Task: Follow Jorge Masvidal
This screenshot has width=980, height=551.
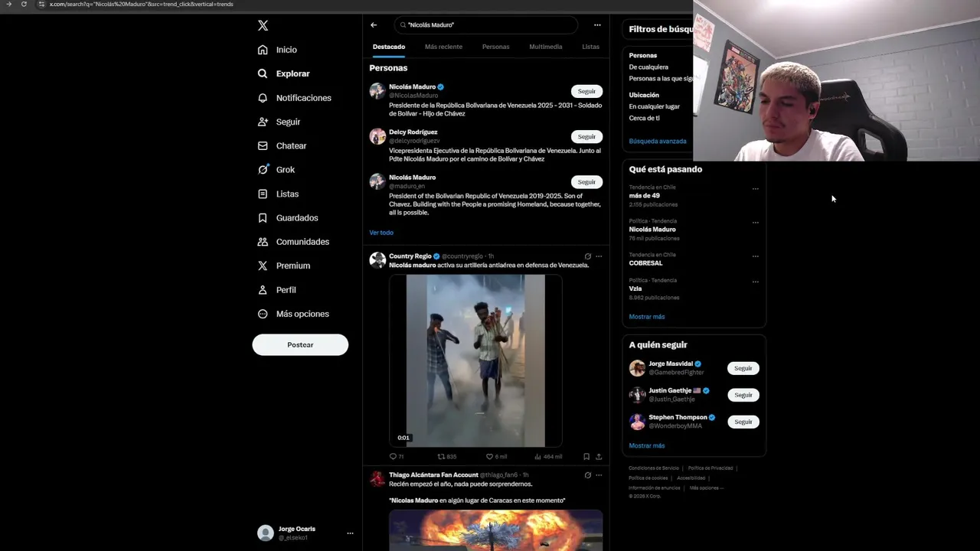Action: 743,368
